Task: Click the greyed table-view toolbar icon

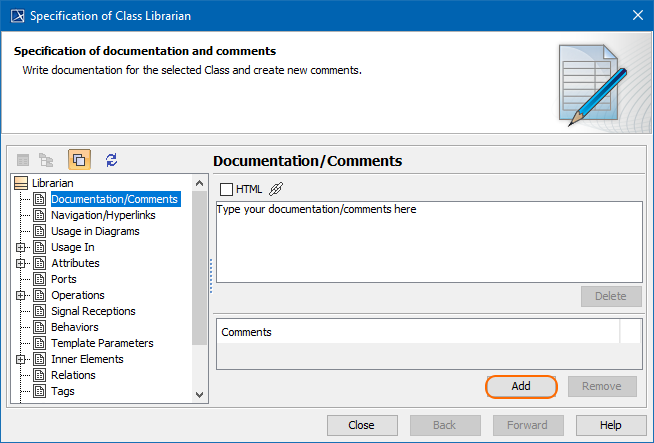Action: tap(23, 160)
